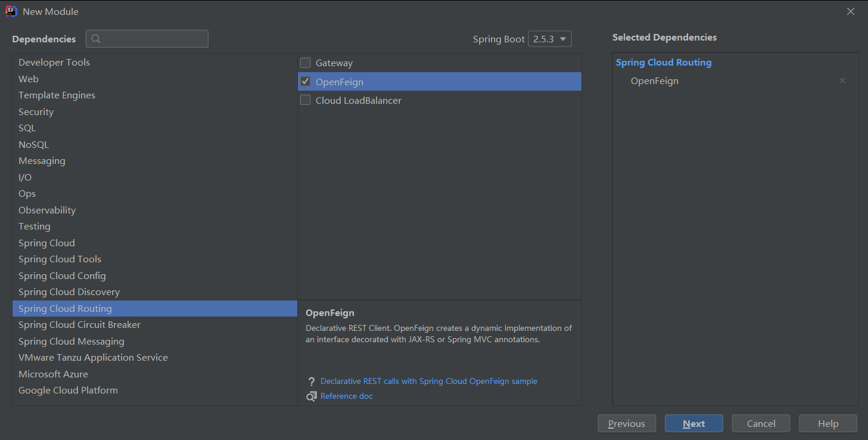Uncheck the OpenFeign checkbox
868x440 pixels.
coord(305,82)
